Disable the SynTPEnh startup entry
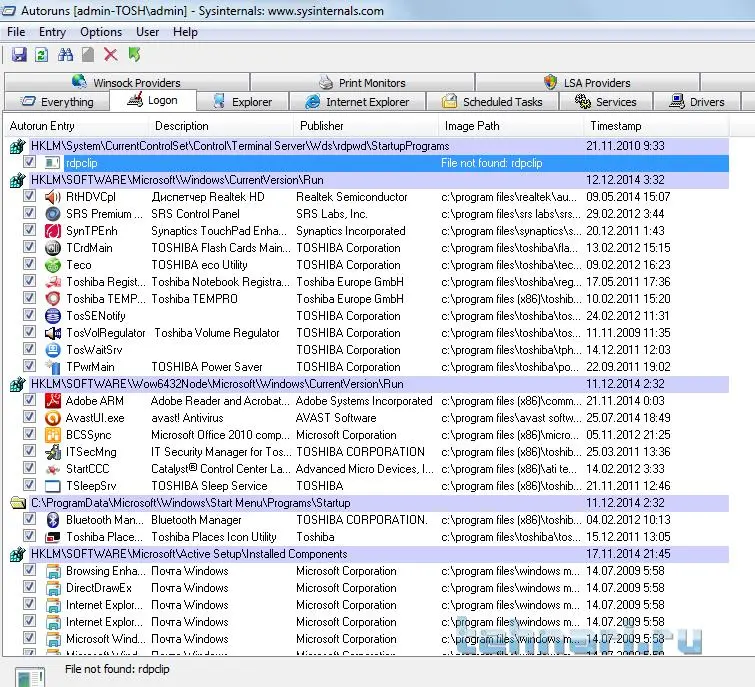 click(x=30, y=231)
